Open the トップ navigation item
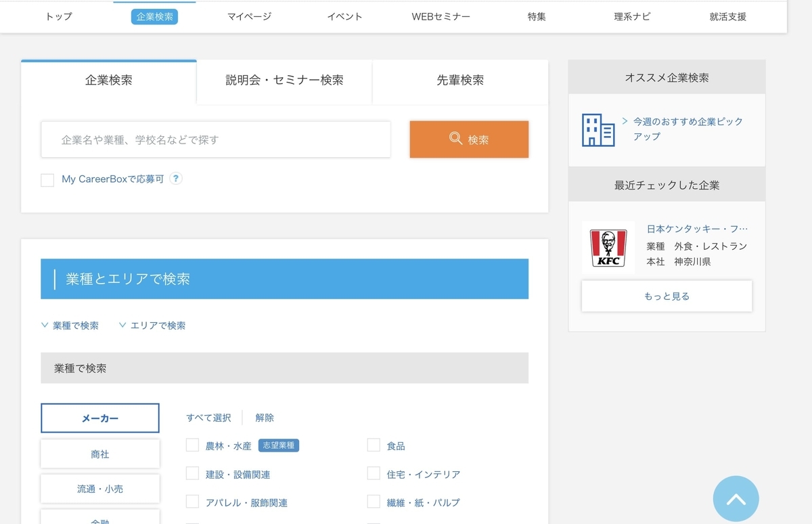This screenshot has width=812, height=524. pos(59,17)
